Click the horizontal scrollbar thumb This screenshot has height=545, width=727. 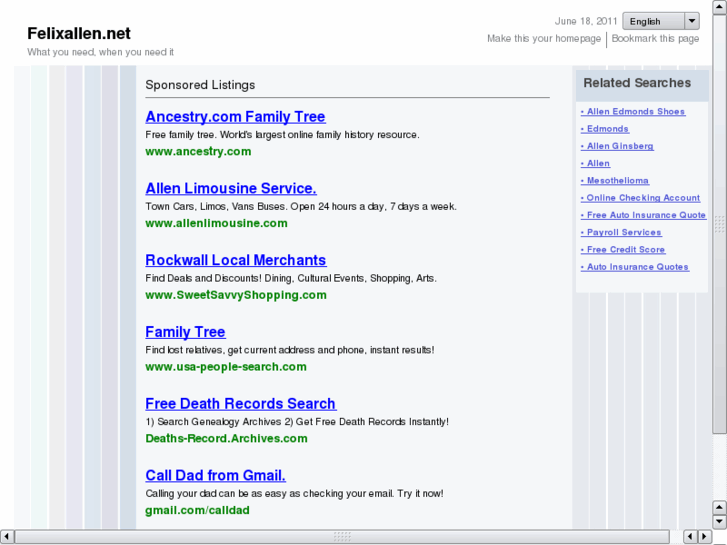pos(342,537)
